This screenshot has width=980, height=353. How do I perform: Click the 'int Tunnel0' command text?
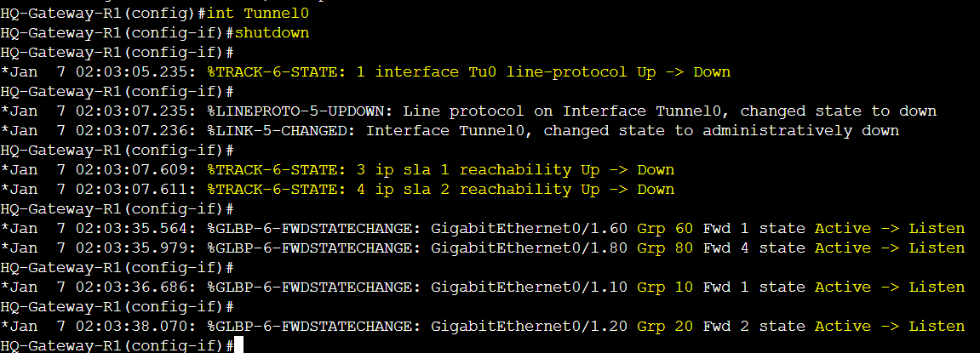tap(257, 13)
